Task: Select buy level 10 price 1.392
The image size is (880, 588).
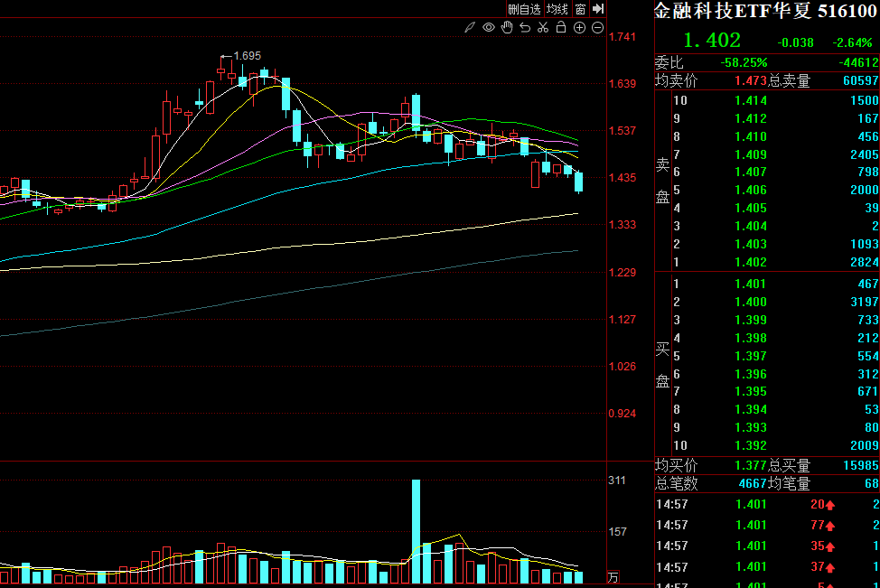Action: click(x=750, y=445)
